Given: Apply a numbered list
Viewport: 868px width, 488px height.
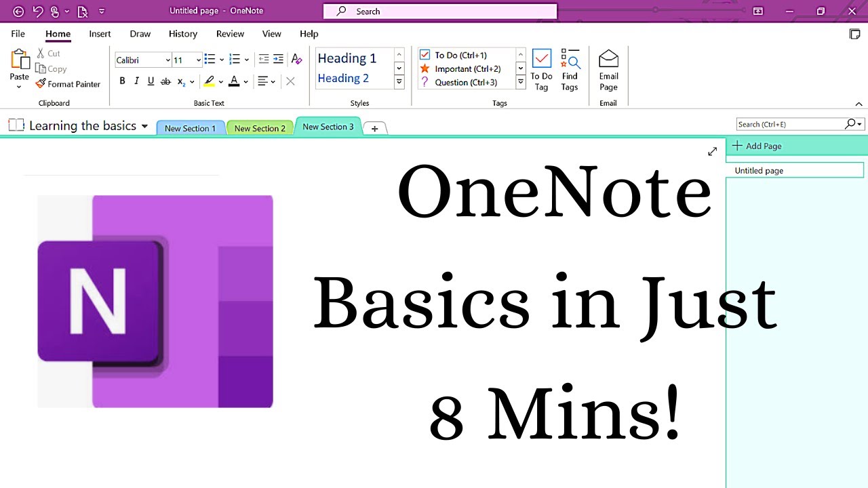Looking at the screenshot, I should coord(235,60).
